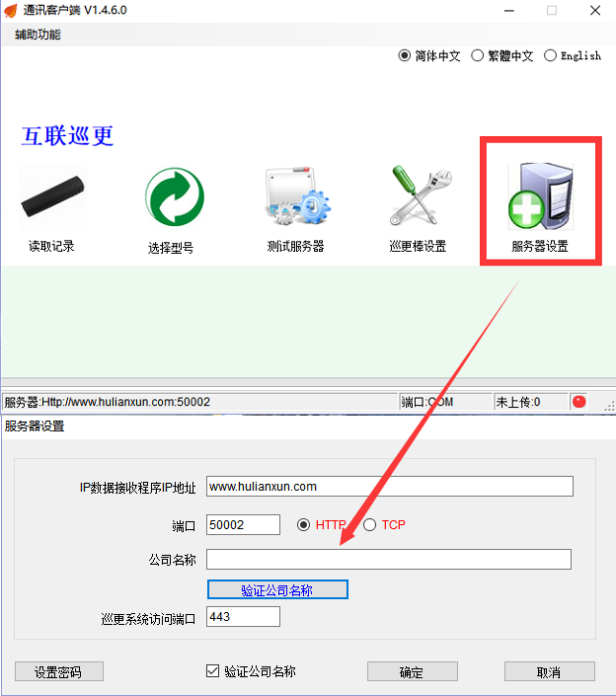Confirm settings with 确定 button
The image size is (616, 696).
tap(413, 671)
